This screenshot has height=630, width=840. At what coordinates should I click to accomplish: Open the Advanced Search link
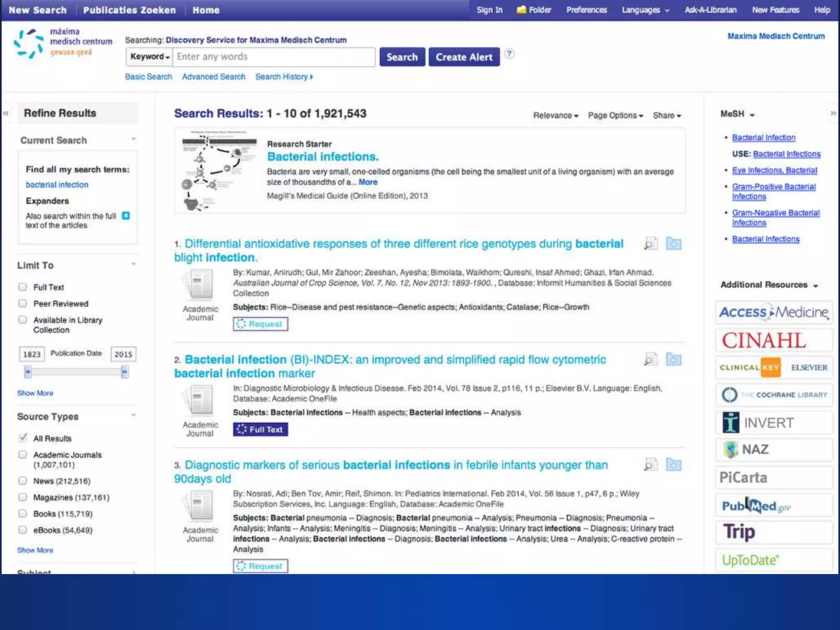point(213,77)
